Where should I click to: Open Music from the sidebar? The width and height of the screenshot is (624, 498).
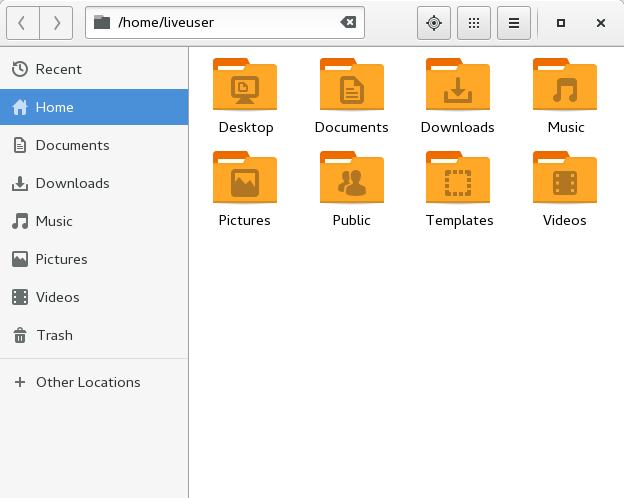tap(94, 221)
